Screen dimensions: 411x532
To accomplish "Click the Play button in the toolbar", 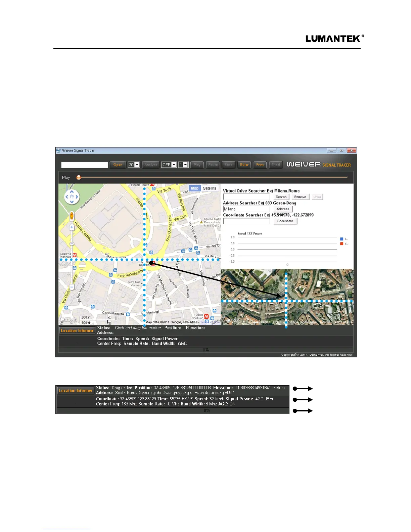I will click(197, 165).
